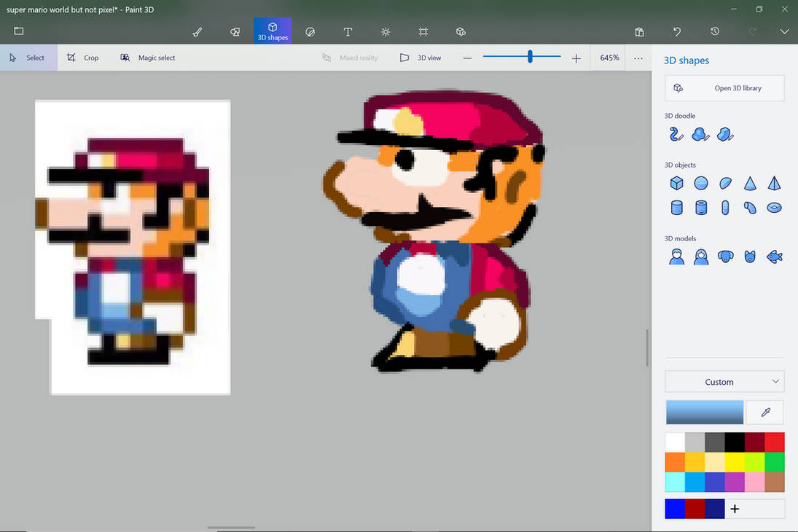Open the Canvas settings icon
The width and height of the screenshot is (798, 532).
[423, 31]
